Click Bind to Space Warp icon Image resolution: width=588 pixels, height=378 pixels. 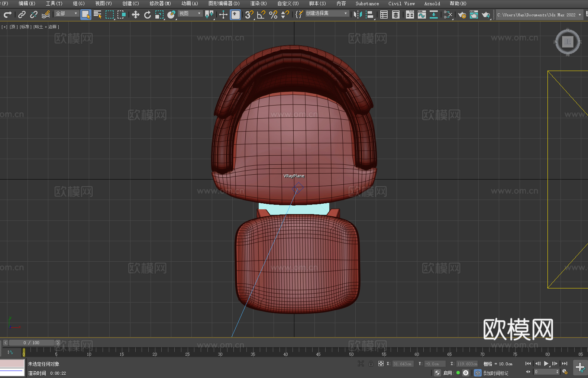click(46, 14)
